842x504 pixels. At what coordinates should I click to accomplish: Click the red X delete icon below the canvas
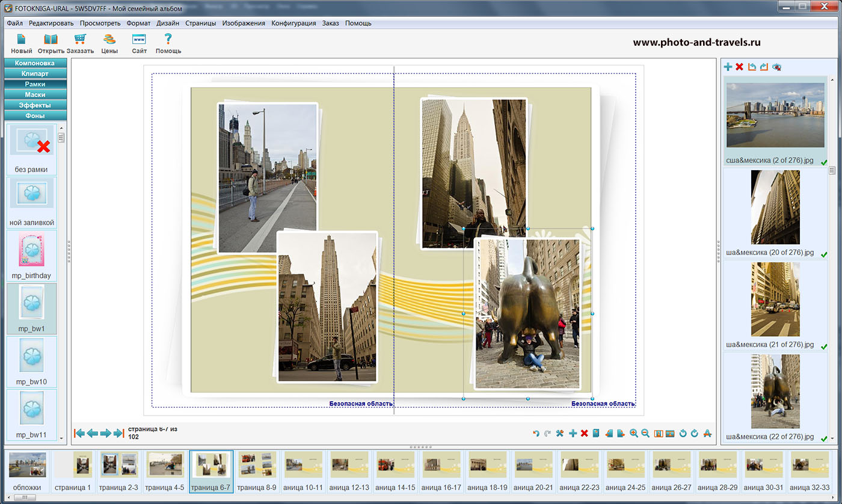pyautogui.click(x=584, y=434)
